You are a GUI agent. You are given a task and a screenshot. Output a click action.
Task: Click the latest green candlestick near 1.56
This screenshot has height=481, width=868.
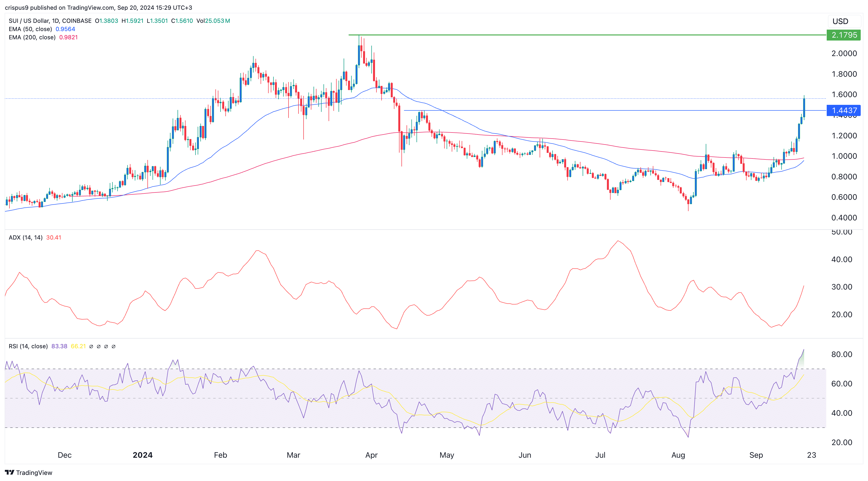click(x=804, y=108)
